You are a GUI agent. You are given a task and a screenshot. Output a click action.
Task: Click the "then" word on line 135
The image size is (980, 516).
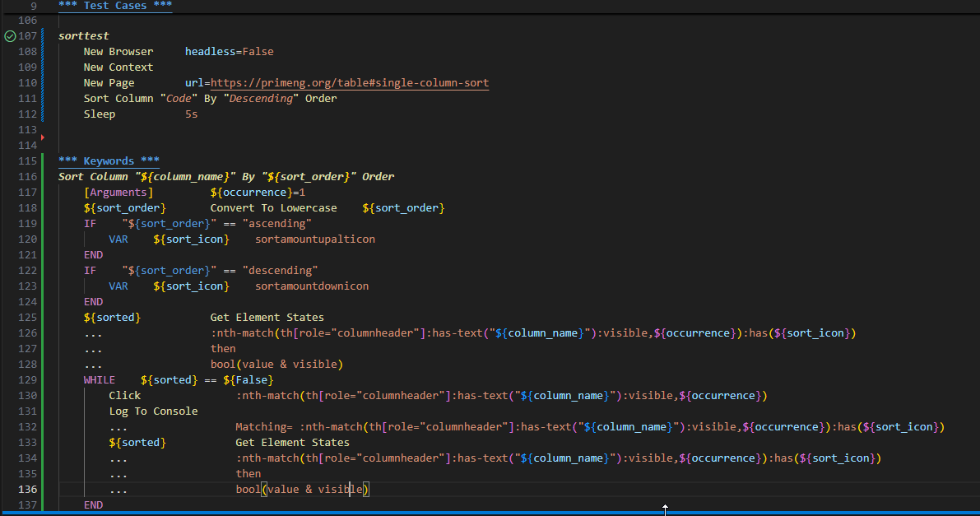point(248,474)
